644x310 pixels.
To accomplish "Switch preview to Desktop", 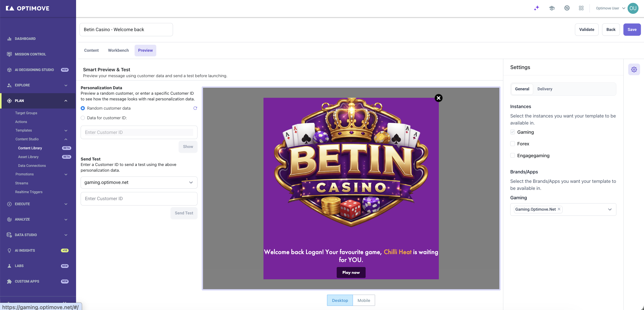I will [x=340, y=300].
